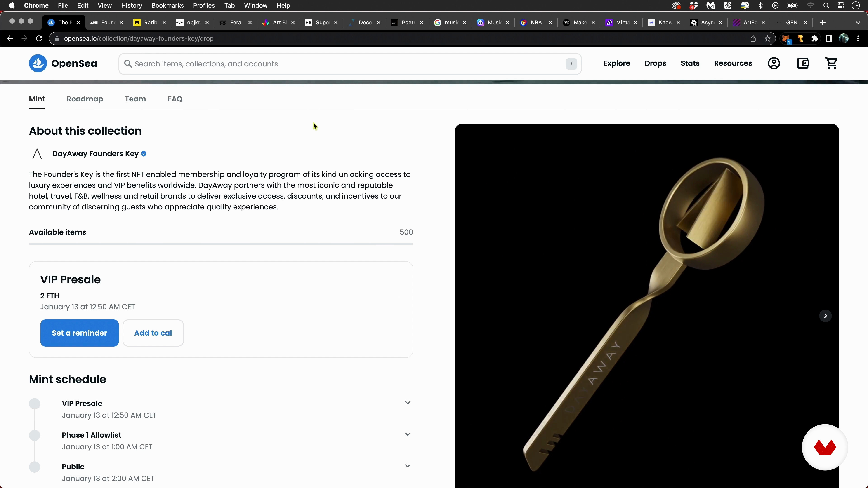Open the account profile icon
Viewport: 868px width, 488px height.
[774, 63]
